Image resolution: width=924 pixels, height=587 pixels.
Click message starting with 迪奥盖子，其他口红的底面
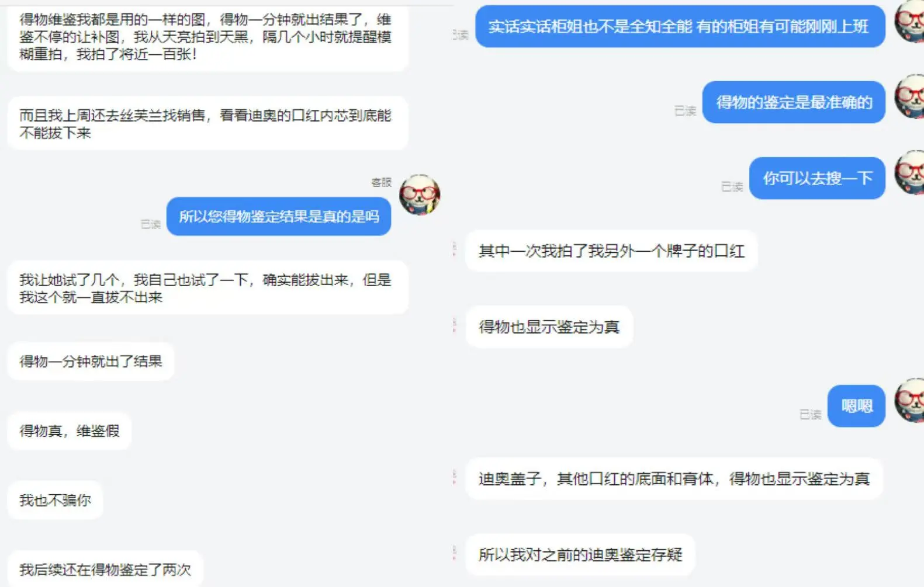674,479
